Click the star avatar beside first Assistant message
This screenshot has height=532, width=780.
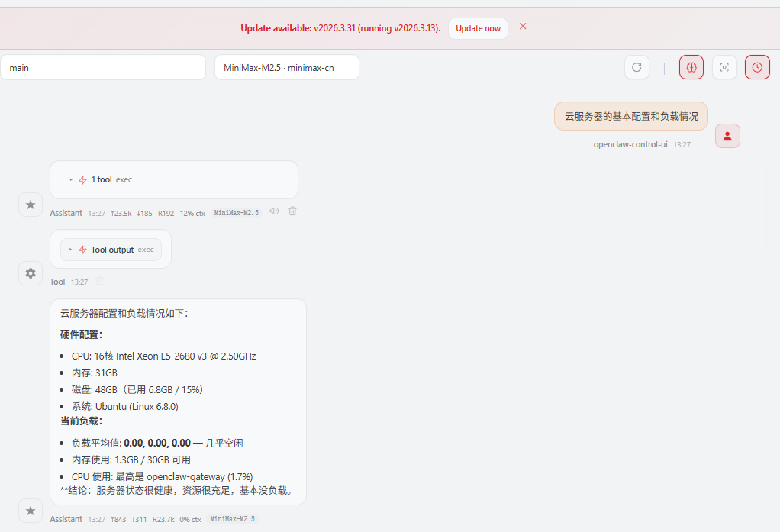coord(31,205)
